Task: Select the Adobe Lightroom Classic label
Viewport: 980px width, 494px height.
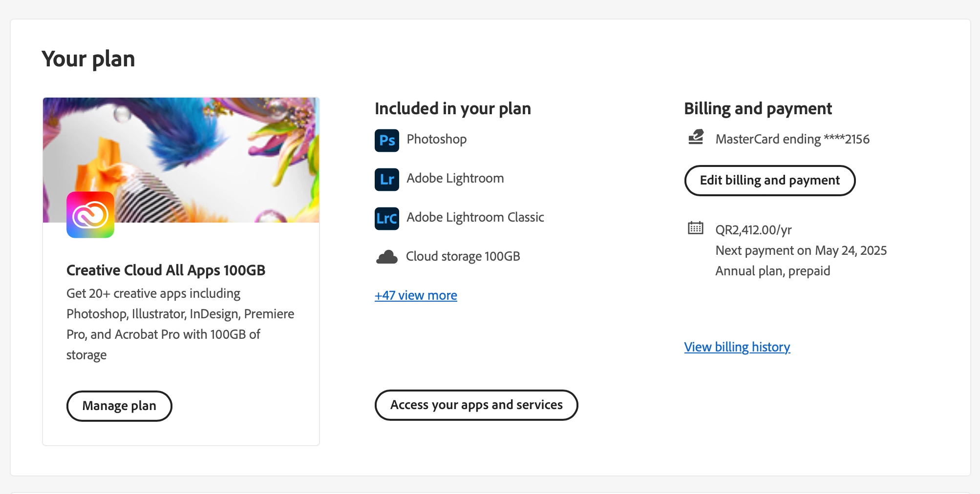Action: pyautogui.click(x=475, y=217)
